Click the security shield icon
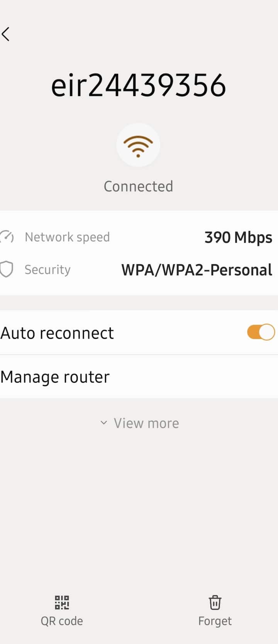This screenshot has height=644, width=278. click(x=7, y=269)
